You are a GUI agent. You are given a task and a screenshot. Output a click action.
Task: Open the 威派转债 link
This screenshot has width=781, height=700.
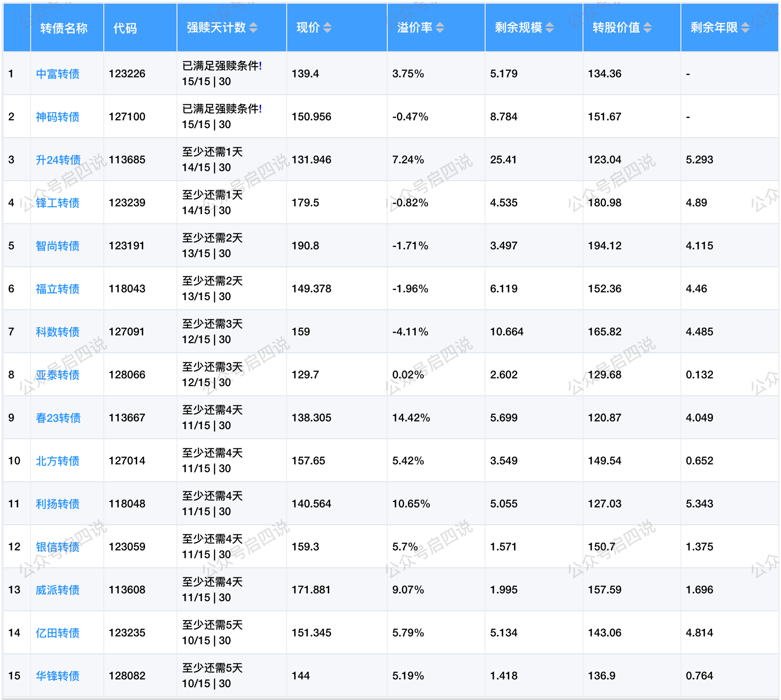pos(58,590)
